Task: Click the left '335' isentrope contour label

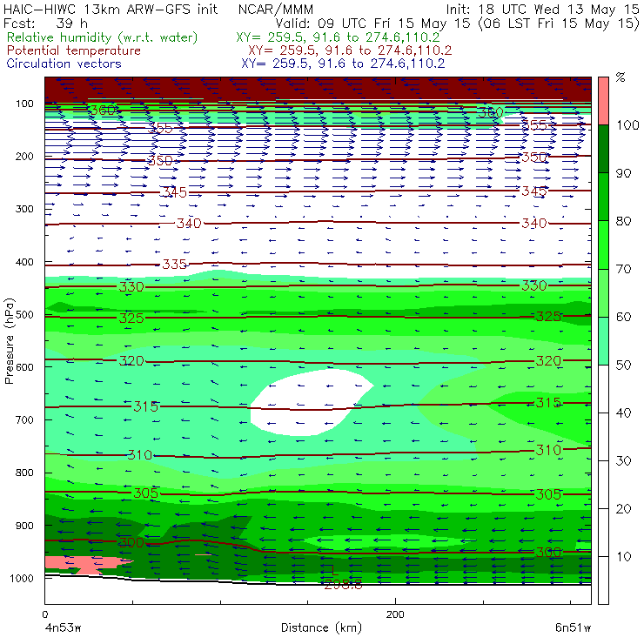Action: (x=175, y=264)
